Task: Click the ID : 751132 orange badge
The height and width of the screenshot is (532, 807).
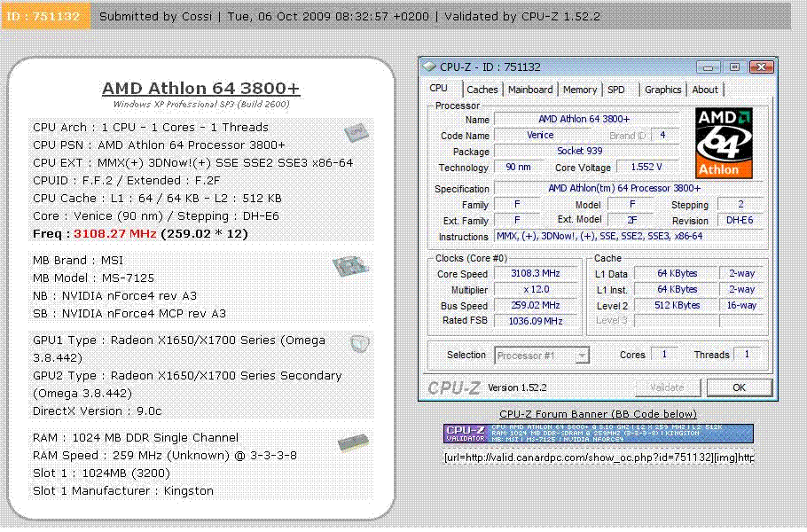Action: [x=45, y=16]
